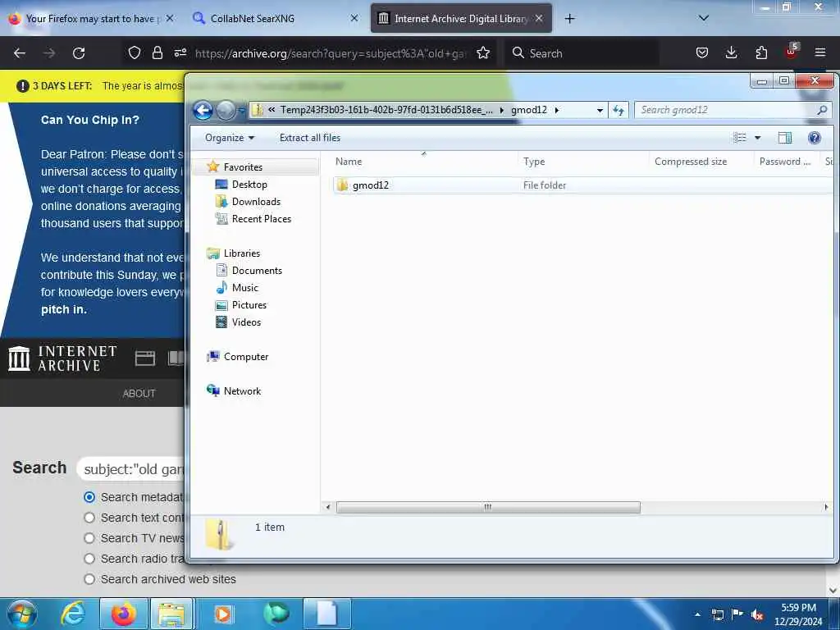Viewport: 840px width, 630px height.
Task: Open a new Firefox tab
Action: coord(569,19)
